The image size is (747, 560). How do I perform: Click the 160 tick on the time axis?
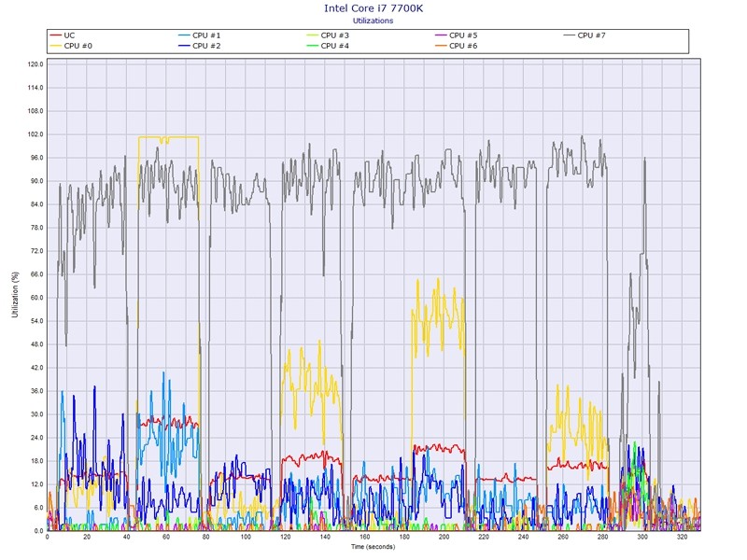(364, 538)
